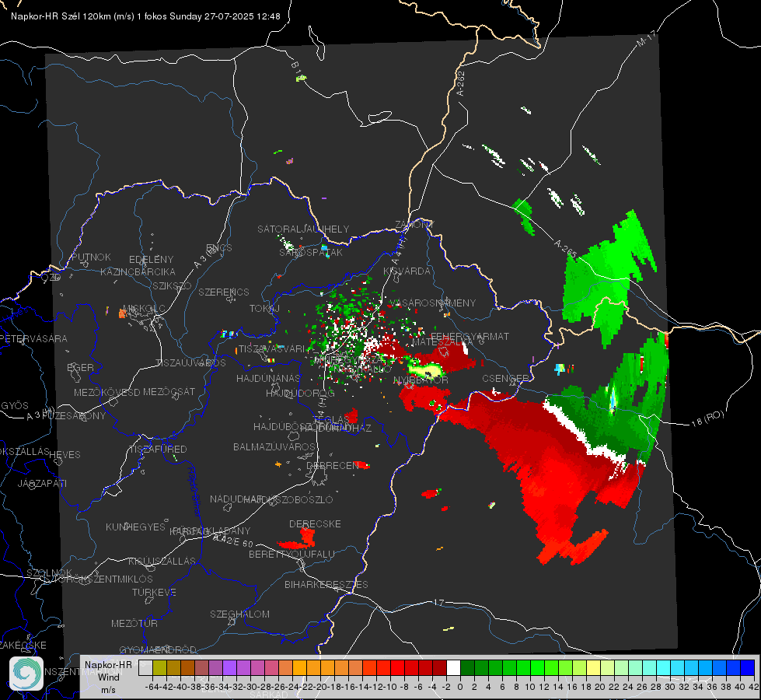Click the 'Napkor-HR Wind m/s' legend label
The height and width of the screenshot is (700, 761).
tap(108, 677)
